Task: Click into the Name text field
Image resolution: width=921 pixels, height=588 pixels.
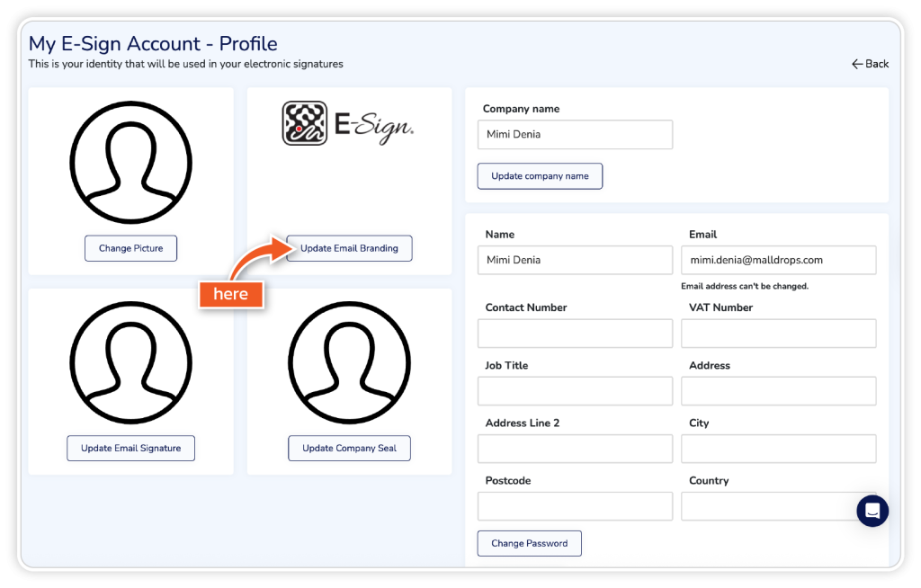Action: pyautogui.click(x=575, y=260)
